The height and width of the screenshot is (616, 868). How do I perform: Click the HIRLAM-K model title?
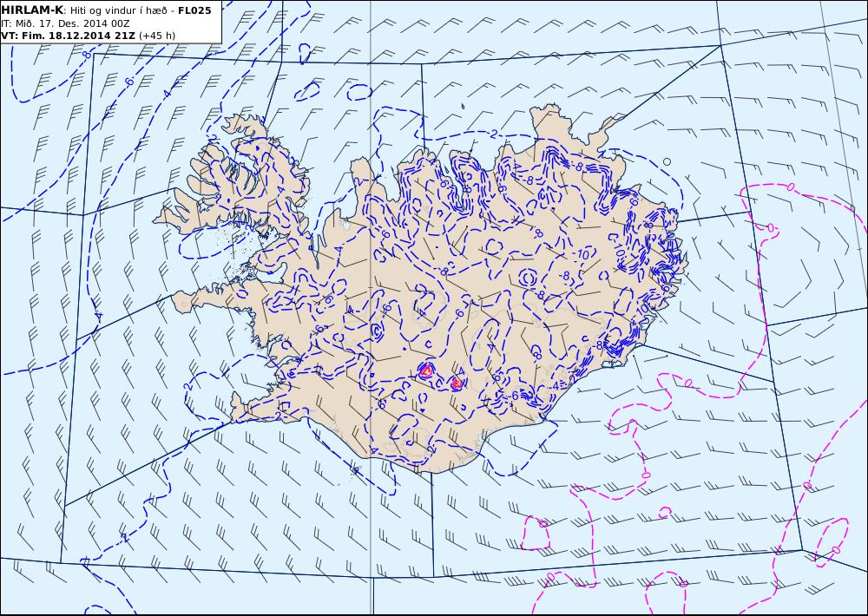pos(31,10)
